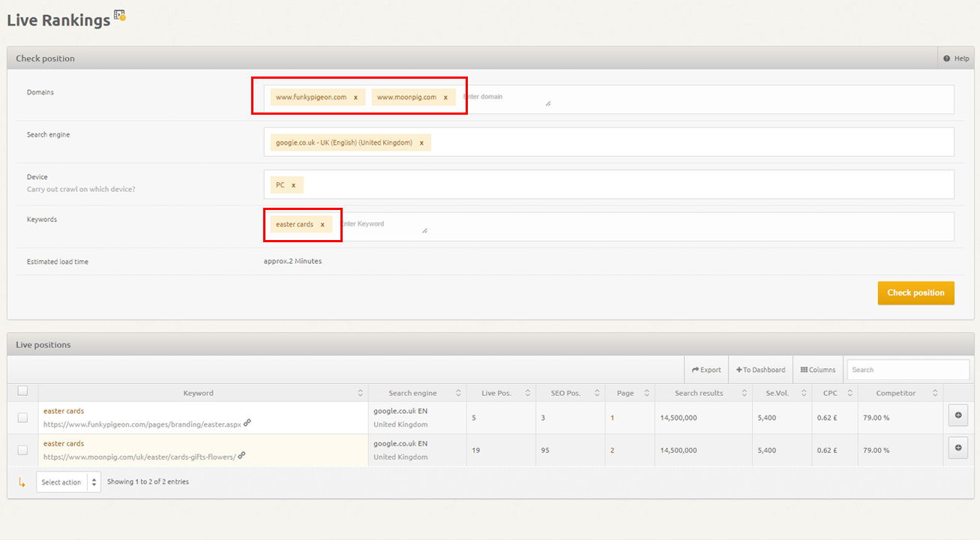This screenshot has width=980, height=540.
Task: Remove google.co.uk search engine tag
Action: (421, 142)
